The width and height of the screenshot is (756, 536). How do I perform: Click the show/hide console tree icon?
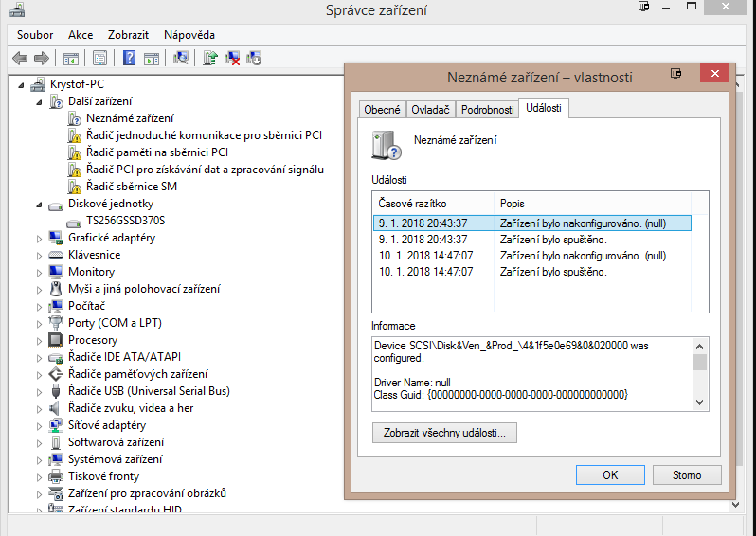[x=71, y=58]
